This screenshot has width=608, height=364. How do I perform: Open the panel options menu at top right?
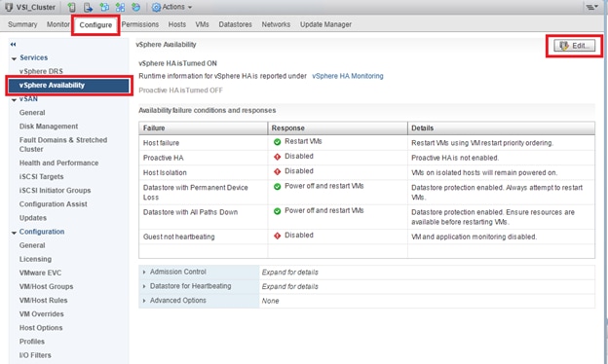(591, 7)
